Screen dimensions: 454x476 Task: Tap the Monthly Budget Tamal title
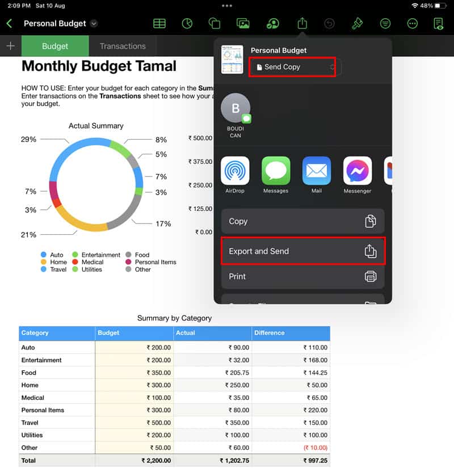click(99, 66)
